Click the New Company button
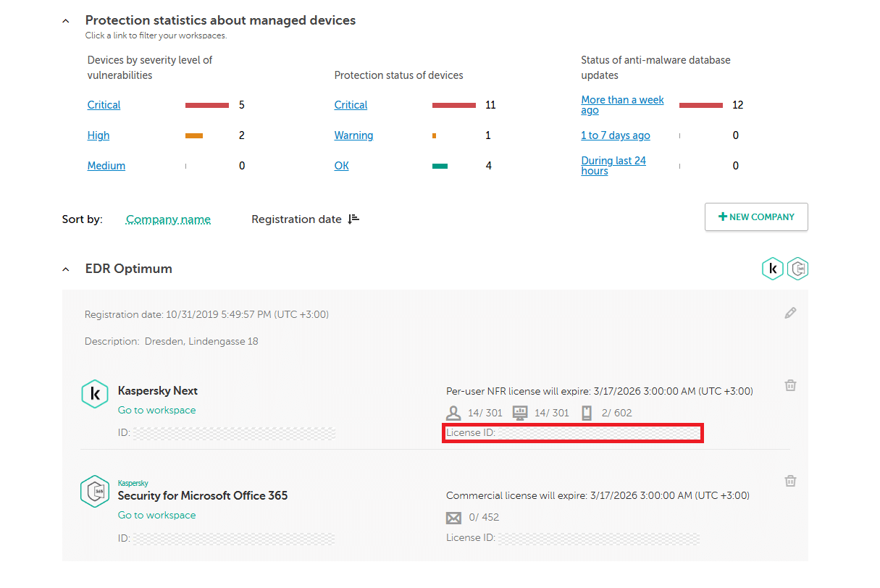Screen dimensions: 880x588 click(756, 217)
